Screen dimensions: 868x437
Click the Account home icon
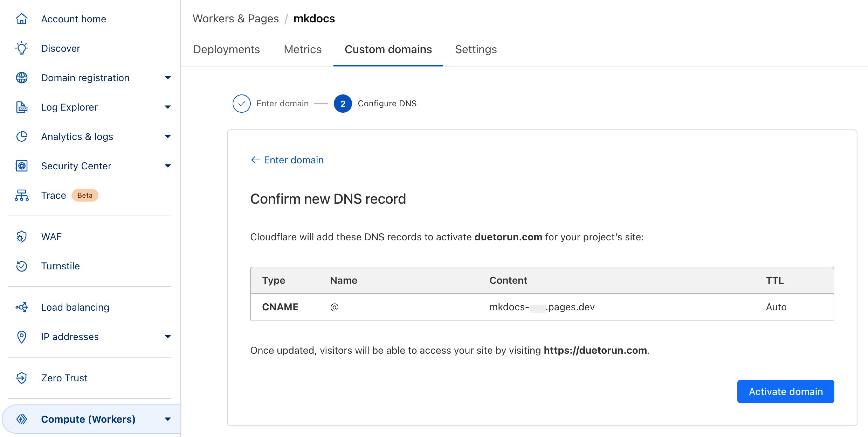(x=22, y=19)
